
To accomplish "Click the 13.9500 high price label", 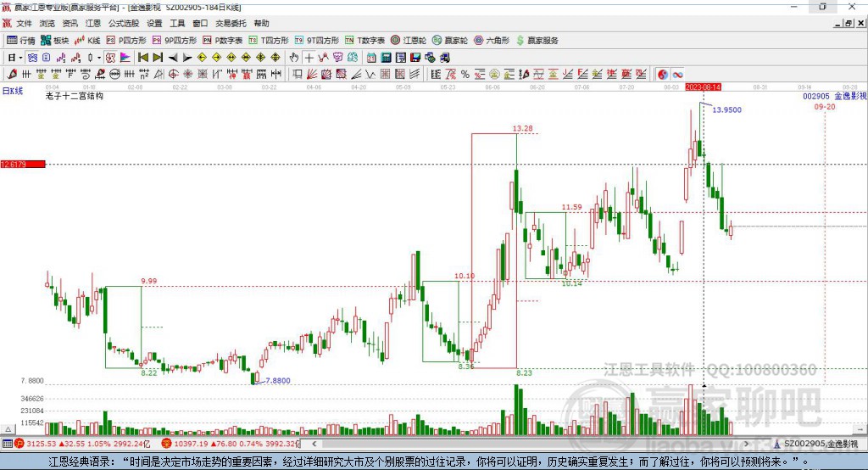I will pyautogui.click(x=726, y=109).
